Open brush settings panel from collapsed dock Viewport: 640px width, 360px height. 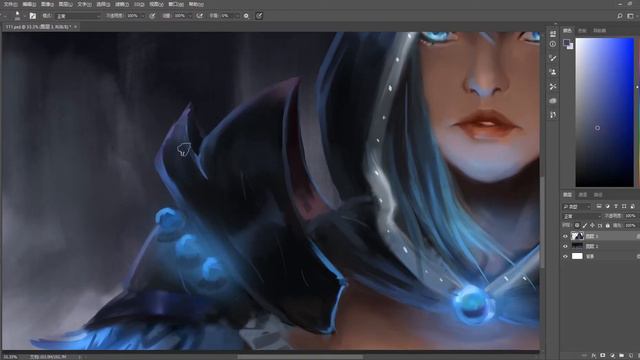point(553,58)
